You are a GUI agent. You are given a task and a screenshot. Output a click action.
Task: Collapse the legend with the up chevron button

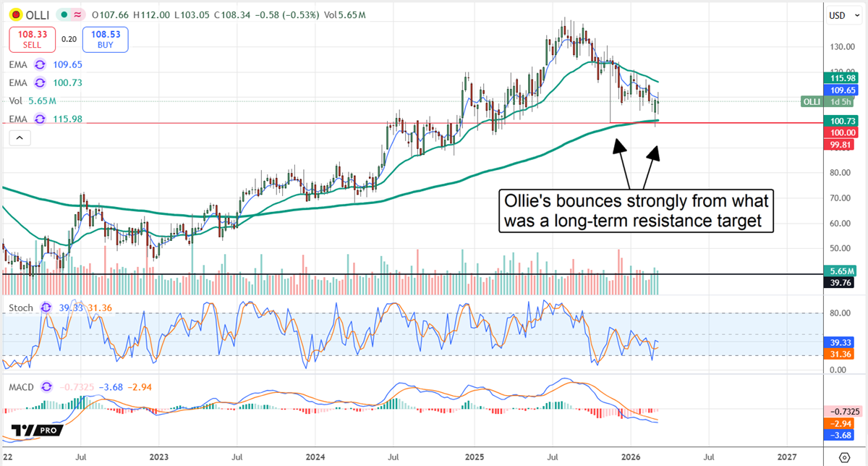pyautogui.click(x=20, y=137)
